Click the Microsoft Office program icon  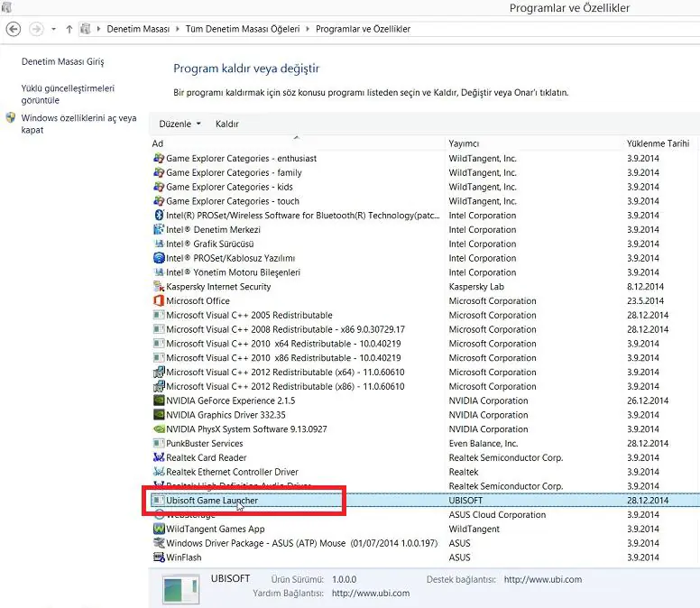(x=159, y=301)
